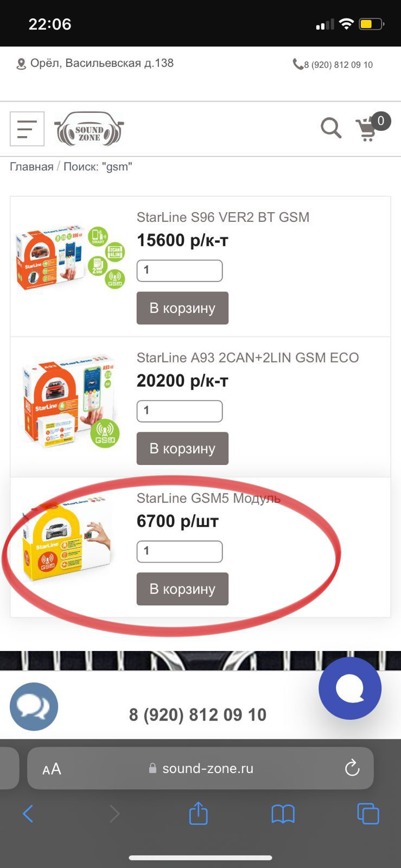Open the AA text size menu
The image size is (401, 868).
[x=52, y=769]
